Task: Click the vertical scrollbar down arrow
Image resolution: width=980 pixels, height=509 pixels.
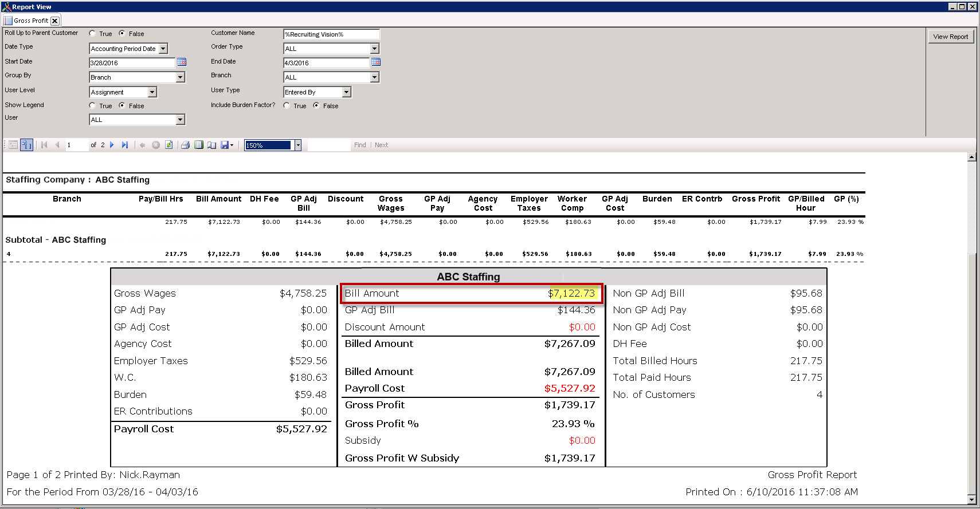Action: (971, 499)
